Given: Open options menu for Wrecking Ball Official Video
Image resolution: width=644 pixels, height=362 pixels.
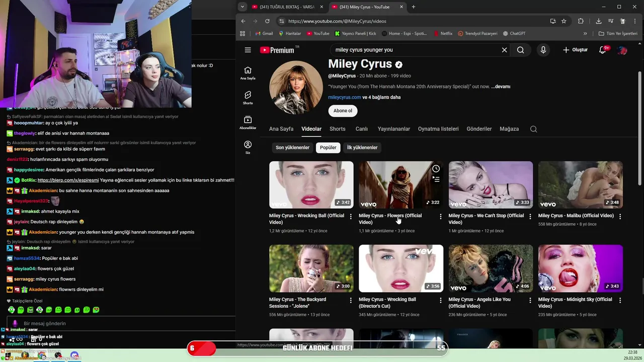Looking at the screenshot, I should 351,216.
